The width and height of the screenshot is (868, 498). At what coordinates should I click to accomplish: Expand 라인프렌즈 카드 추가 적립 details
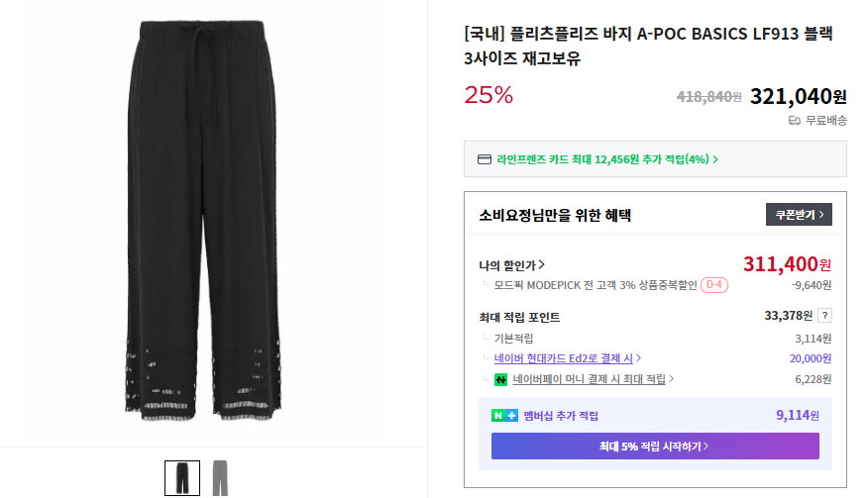[x=607, y=158]
